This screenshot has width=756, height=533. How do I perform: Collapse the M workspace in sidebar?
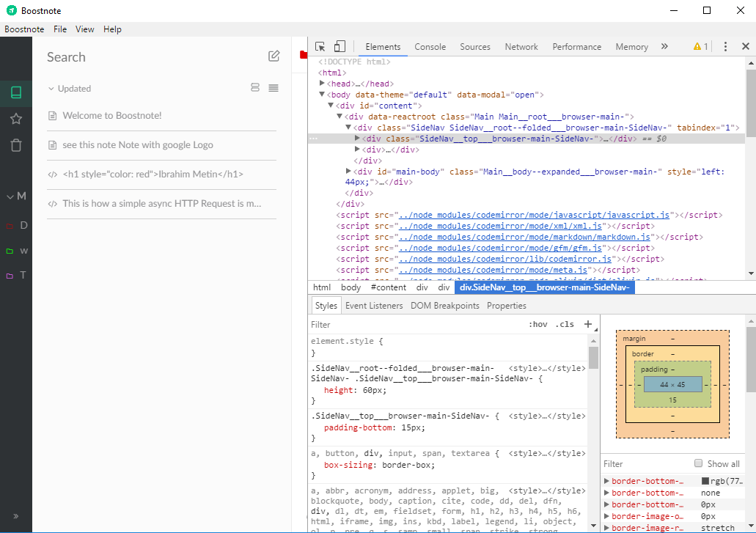click(11, 197)
